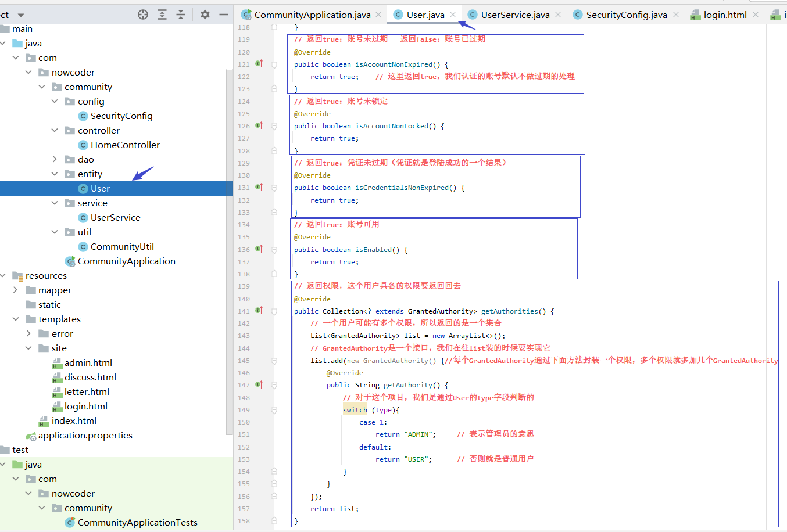Screen dimensions: 787x532
Task: Click the implements gutter icon at line 147
Action: pos(259,384)
